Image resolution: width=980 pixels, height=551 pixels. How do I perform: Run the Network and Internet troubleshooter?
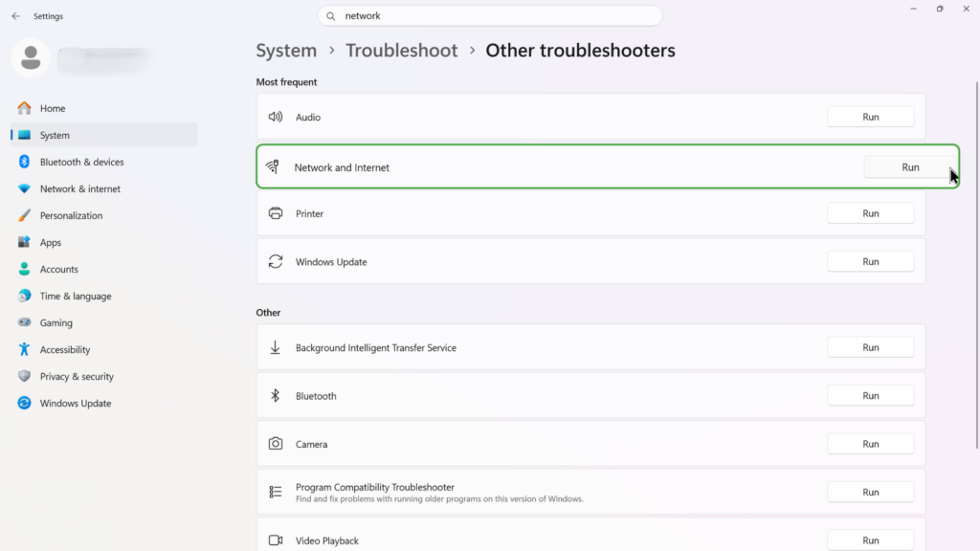coord(910,166)
